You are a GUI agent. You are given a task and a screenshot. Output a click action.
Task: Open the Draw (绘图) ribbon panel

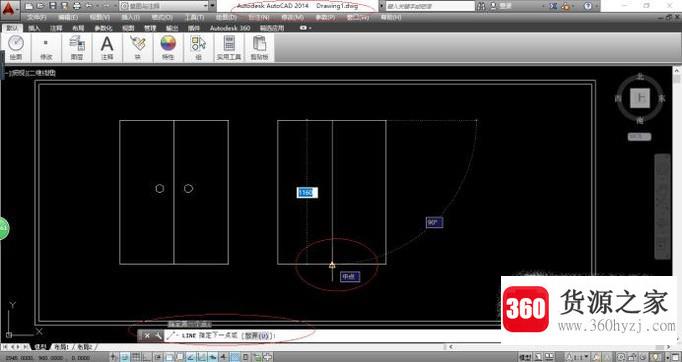16,47
